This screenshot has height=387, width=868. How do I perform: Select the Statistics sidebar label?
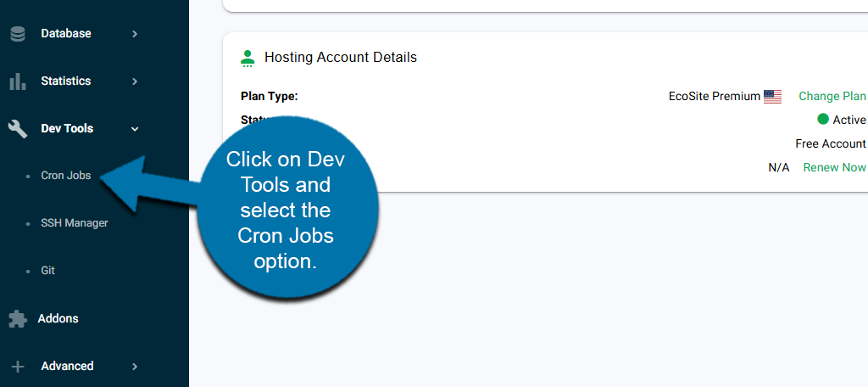click(65, 81)
